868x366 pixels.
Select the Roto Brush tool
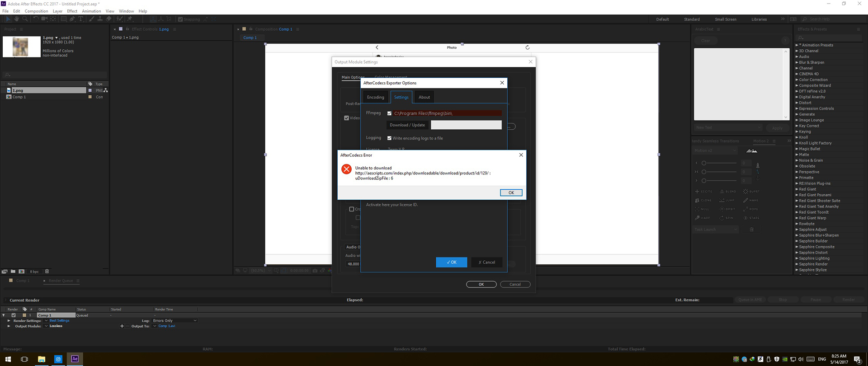(x=119, y=19)
